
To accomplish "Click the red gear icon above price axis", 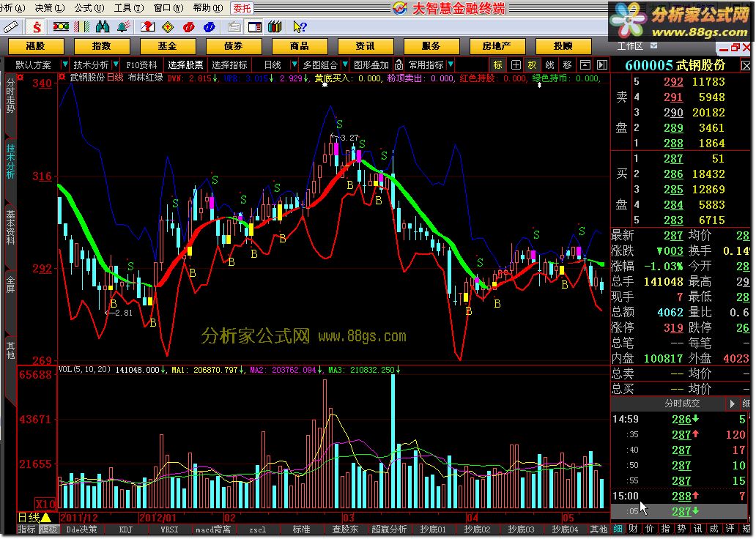I will tap(20, 77).
